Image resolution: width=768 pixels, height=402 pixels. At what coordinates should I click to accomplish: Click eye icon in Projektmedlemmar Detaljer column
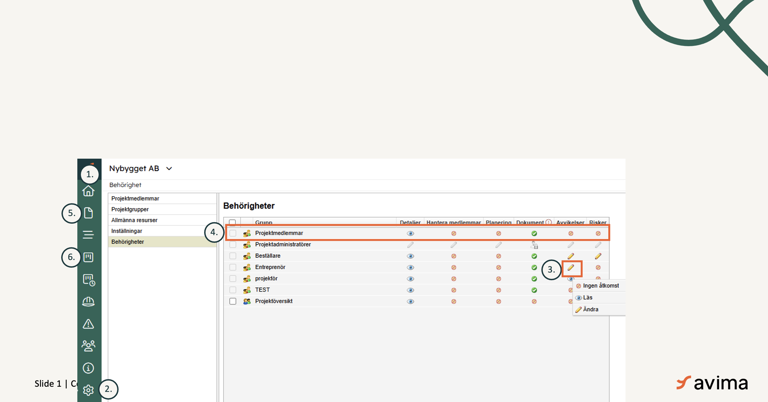[410, 234]
